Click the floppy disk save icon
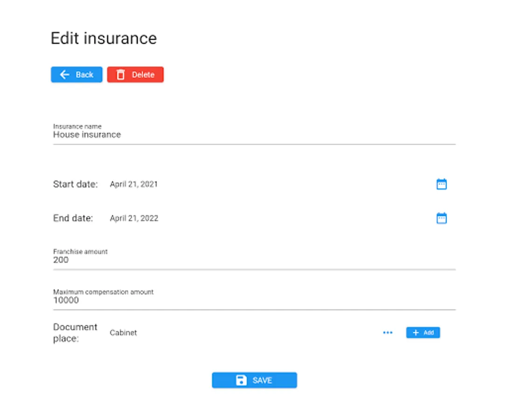Screen dimensions: 507x420 coord(241,380)
